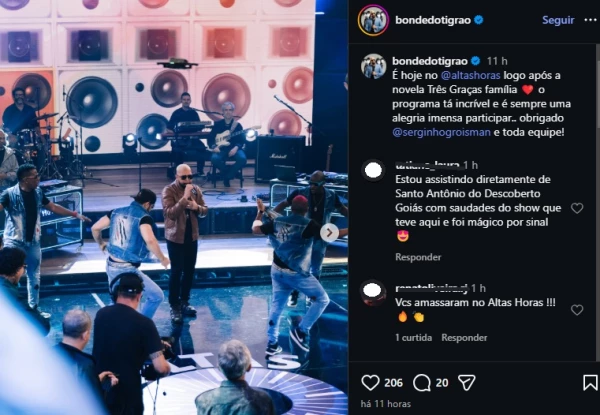This screenshot has width=600, height=415.
Task: Click the bondedotigrao username in the header
Action: click(x=433, y=20)
